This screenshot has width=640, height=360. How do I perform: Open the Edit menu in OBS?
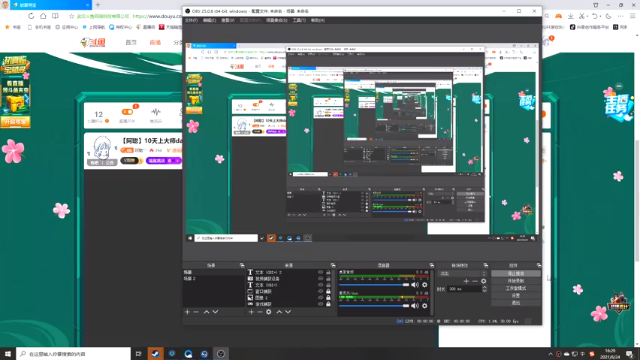(x=209, y=20)
